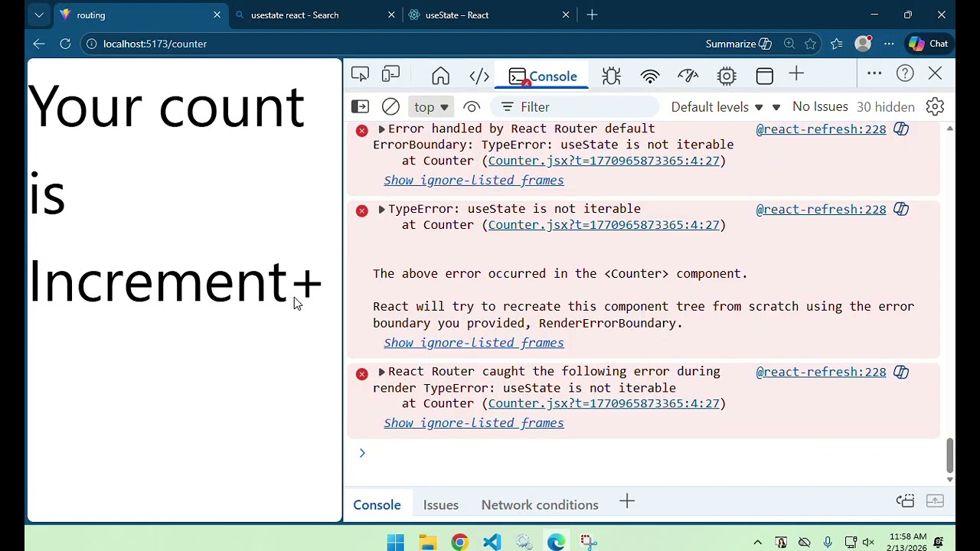980x551 pixels.
Task: Open the Copilot Chat button
Action: pyautogui.click(x=929, y=44)
